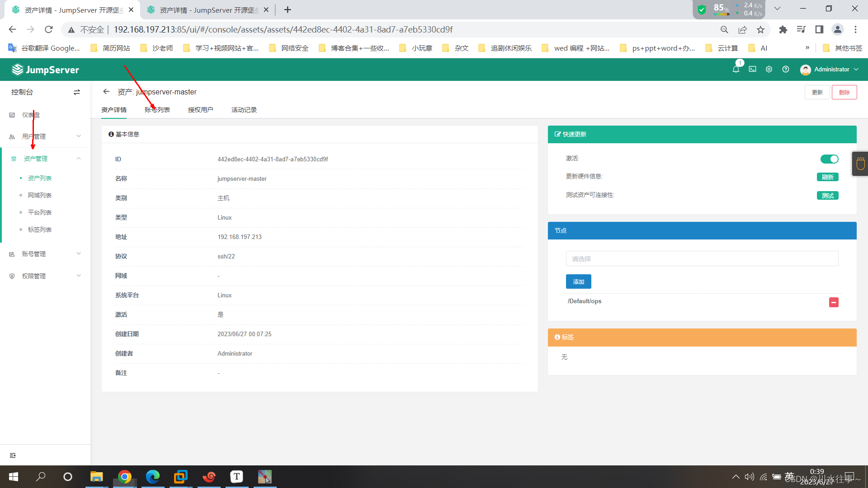This screenshot has height=488, width=868.
Task: Toggle the asset active switch
Action: click(829, 159)
